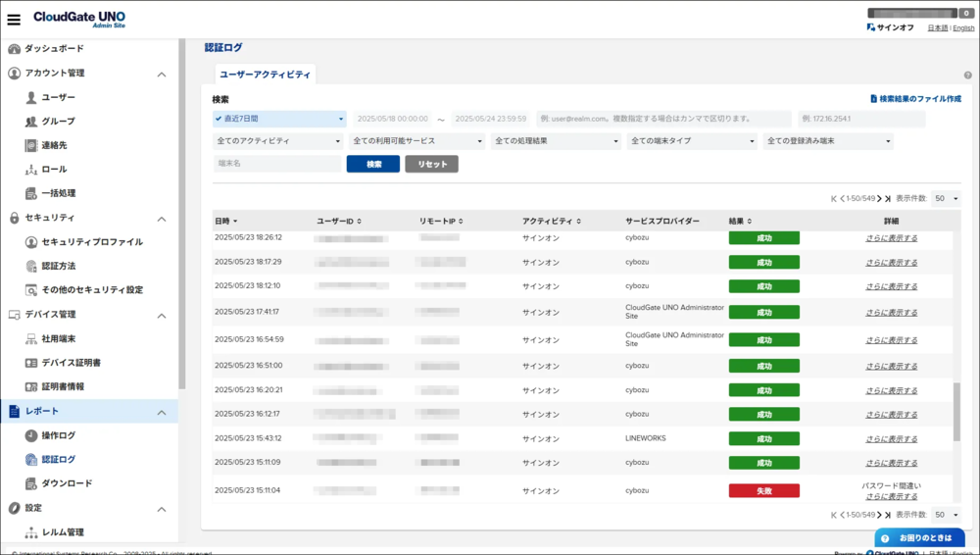Switch language to English
The height and width of the screenshot is (555, 980).
(963, 28)
